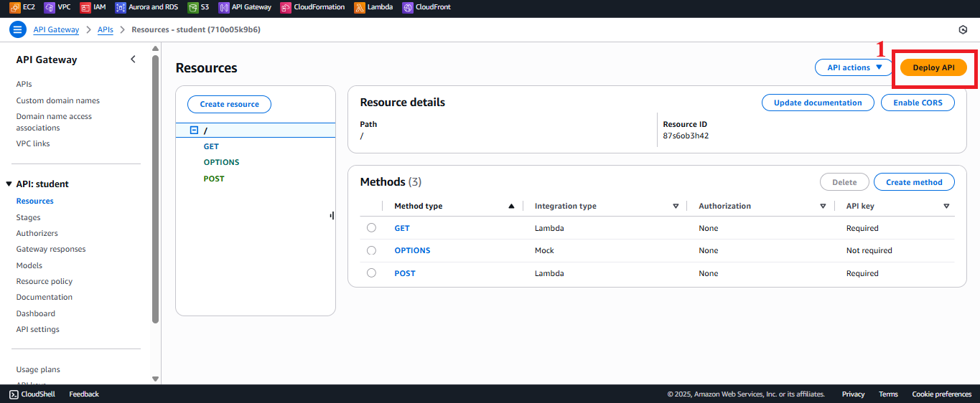Open API settings in sidebar

[x=38, y=329]
